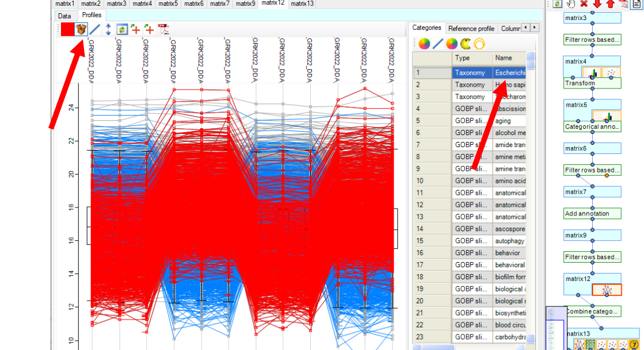The width and height of the screenshot is (644, 350).
Task: Select the matrix9 node in workflow
Action: point(592,236)
